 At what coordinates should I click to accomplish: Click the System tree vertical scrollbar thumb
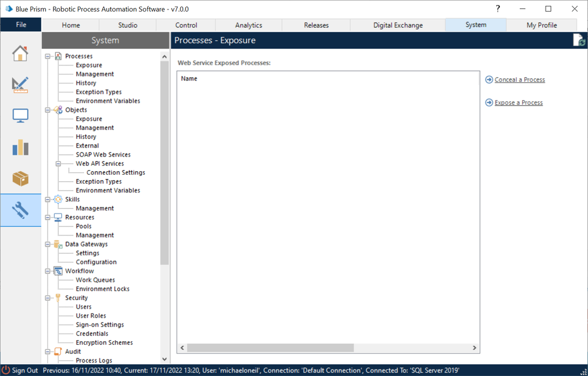click(x=164, y=163)
